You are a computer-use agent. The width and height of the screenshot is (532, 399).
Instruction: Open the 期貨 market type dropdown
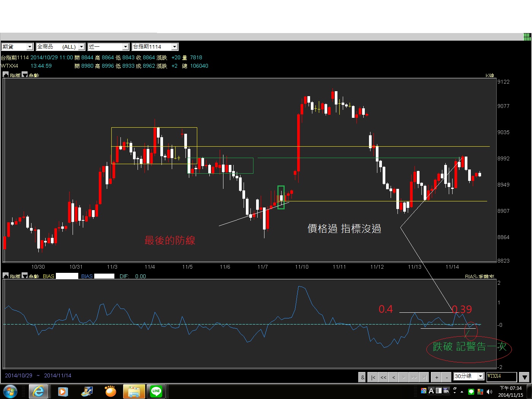point(17,47)
